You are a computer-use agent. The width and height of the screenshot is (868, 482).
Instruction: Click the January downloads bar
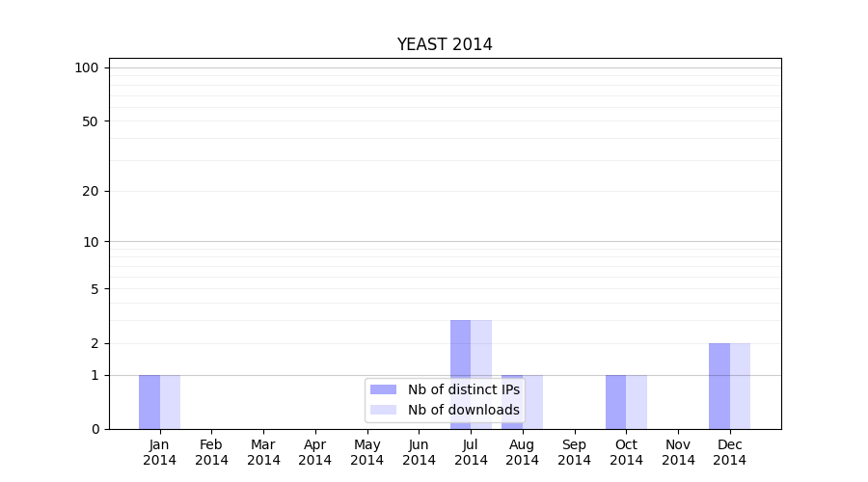tap(170, 402)
